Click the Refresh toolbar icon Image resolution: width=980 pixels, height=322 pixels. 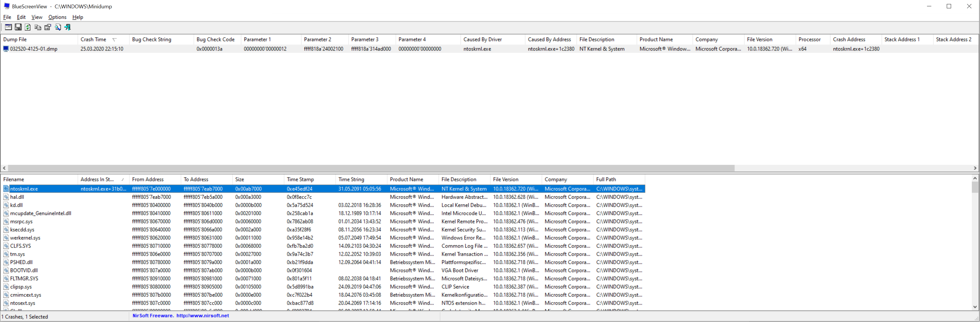coord(28,27)
